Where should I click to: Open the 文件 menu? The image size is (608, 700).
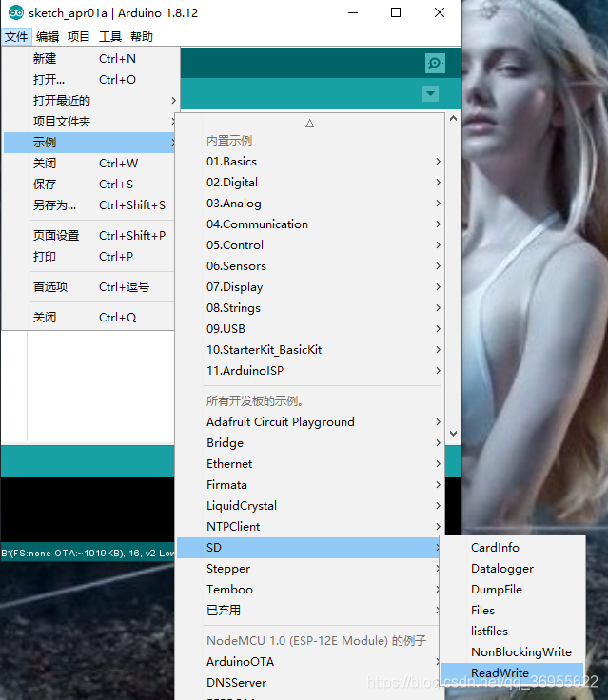pyautogui.click(x=16, y=36)
